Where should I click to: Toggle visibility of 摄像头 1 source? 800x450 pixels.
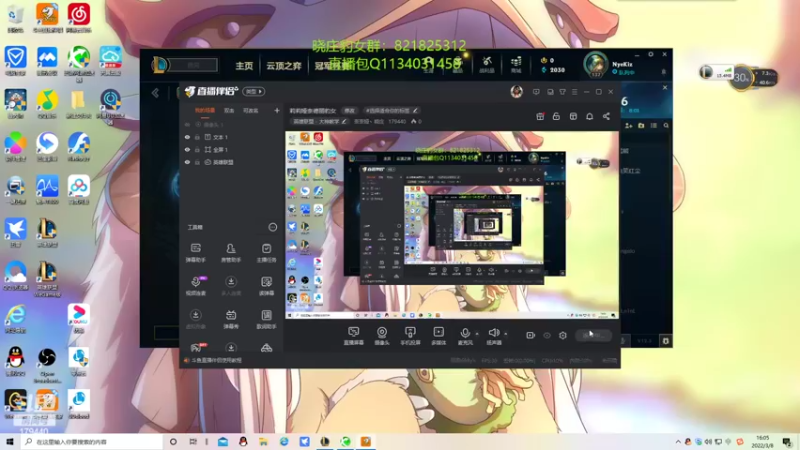point(187,124)
